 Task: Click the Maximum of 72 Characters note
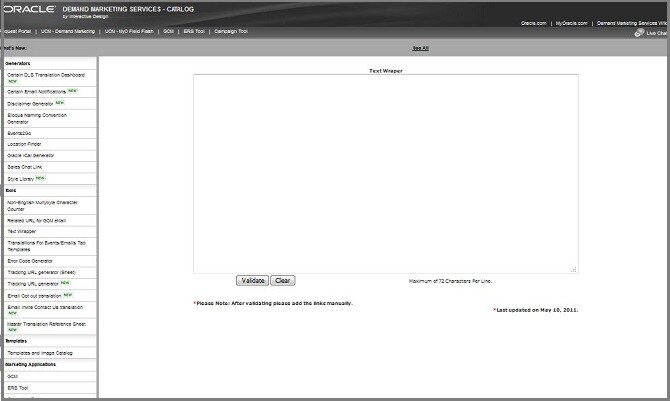coord(450,281)
